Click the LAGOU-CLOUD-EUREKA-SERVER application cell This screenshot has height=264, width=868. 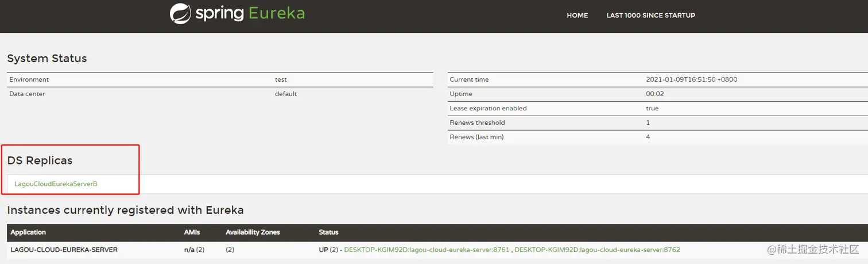coord(64,250)
